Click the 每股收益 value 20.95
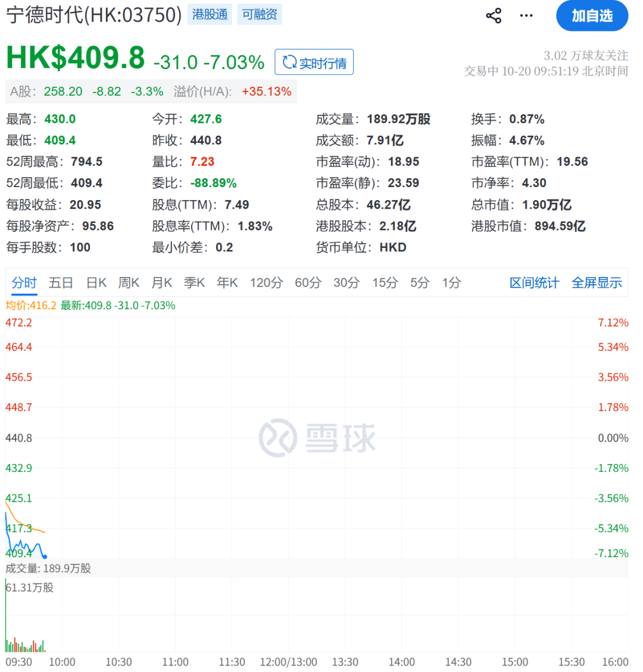The image size is (643, 672). (x=85, y=205)
